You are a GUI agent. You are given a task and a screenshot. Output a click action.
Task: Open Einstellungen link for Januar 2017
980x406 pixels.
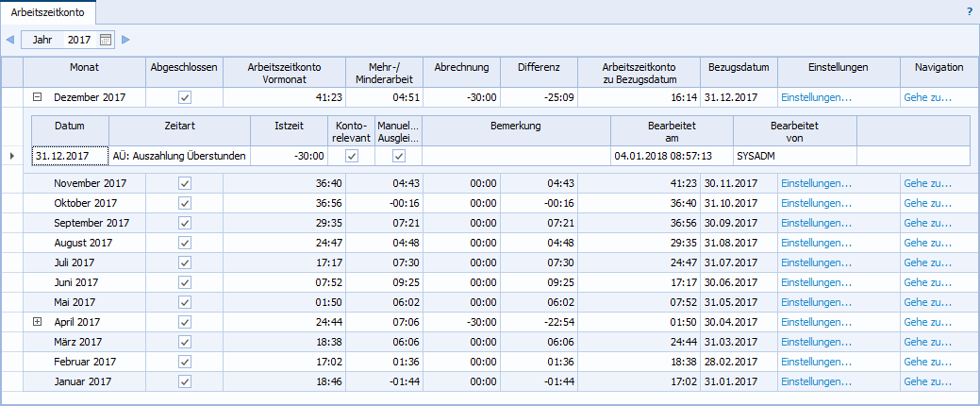tap(816, 381)
